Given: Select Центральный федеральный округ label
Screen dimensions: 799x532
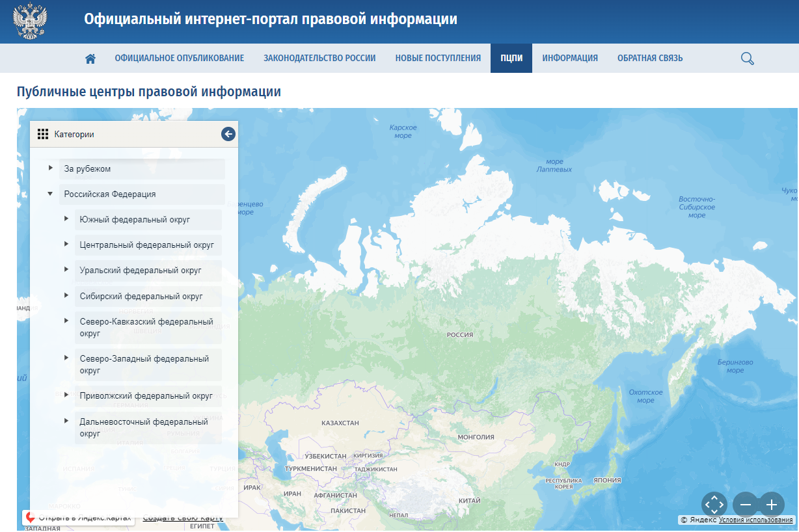Looking at the screenshot, I should pos(147,245).
